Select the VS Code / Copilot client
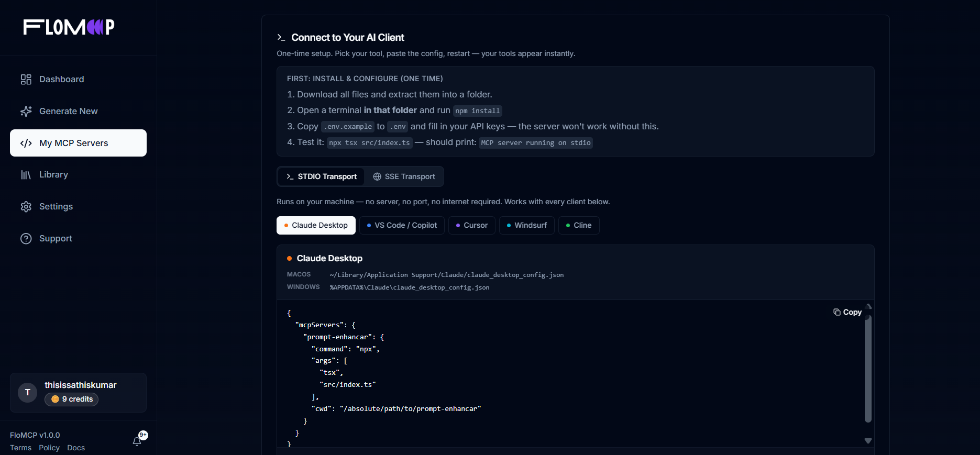 [x=402, y=225]
